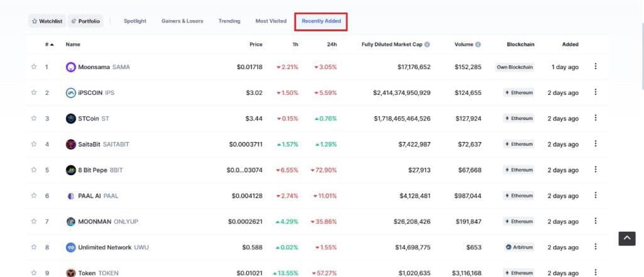Click STCoin price $3.44
Image resolution: width=644 pixels, height=277 pixels.
pyautogui.click(x=254, y=119)
